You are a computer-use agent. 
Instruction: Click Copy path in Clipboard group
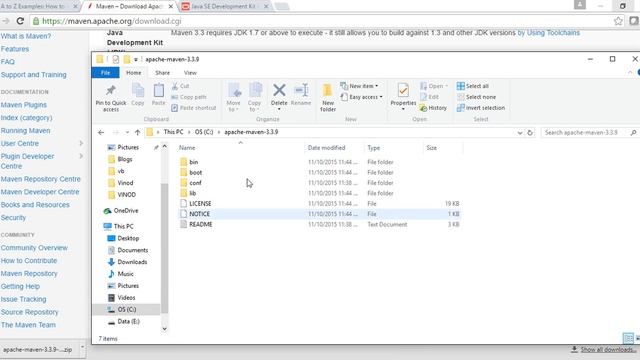(x=189, y=97)
